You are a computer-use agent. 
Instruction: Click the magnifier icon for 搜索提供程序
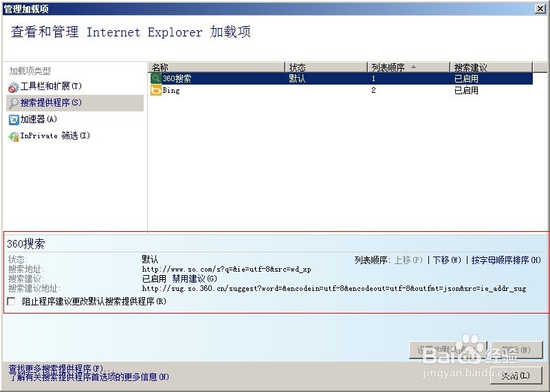(14, 103)
